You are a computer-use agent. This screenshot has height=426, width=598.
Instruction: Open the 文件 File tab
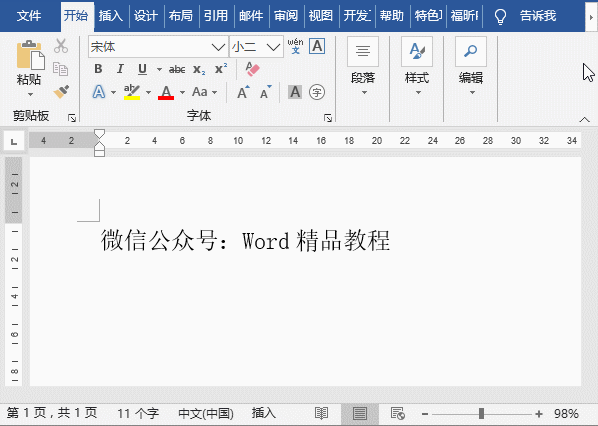(29, 16)
